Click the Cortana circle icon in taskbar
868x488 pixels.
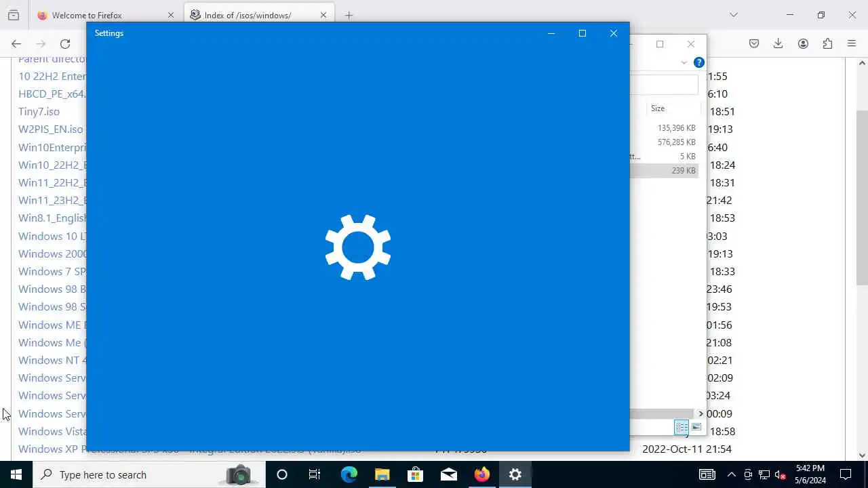point(282,474)
